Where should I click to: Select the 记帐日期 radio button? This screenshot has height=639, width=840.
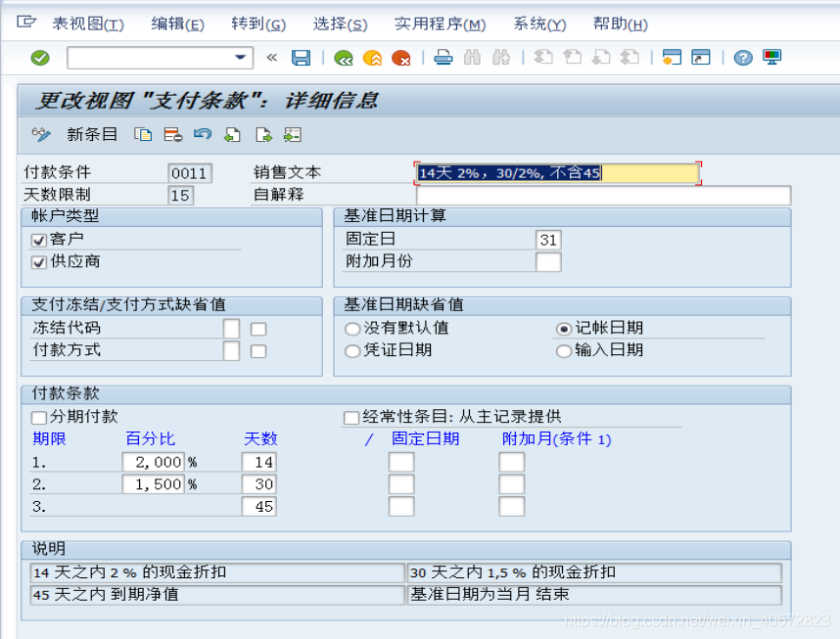click(x=564, y=329)
